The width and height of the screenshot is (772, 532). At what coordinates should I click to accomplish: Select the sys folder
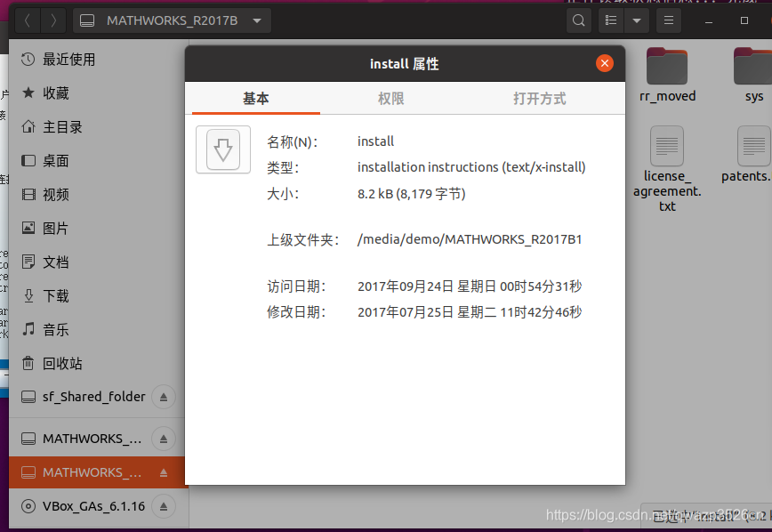[754, 76]
